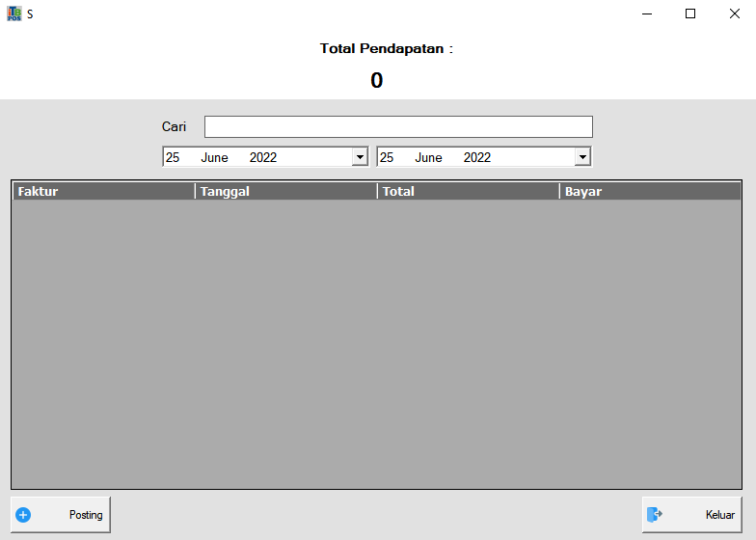Sort by the Faktur column header

click(x=103, y=191)
